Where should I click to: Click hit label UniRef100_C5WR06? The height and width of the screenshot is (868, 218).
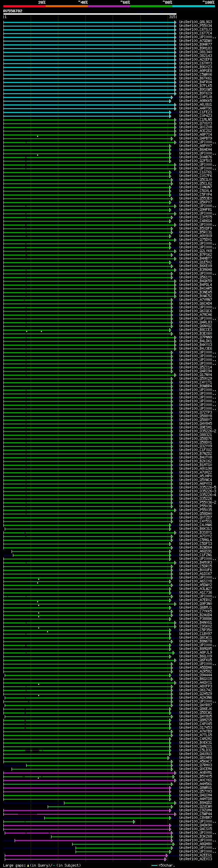pyautogui.click(x=196, y=75)
